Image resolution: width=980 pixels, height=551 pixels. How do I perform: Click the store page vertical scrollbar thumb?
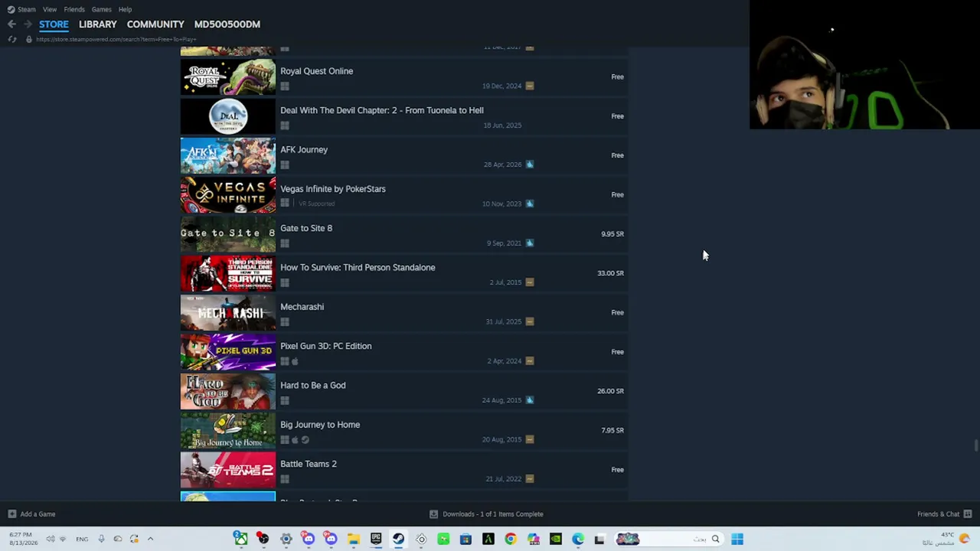pos(975,446)
